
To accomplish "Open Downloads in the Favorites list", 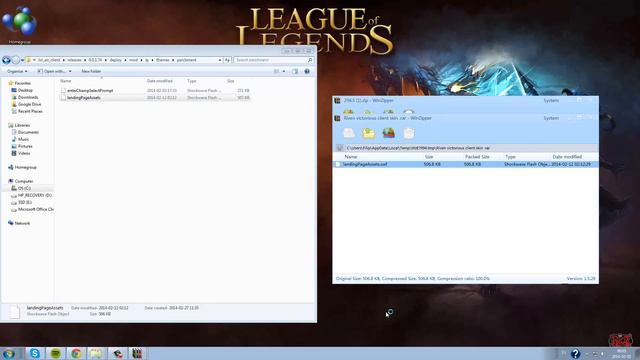I will click(x=28, y=97).
